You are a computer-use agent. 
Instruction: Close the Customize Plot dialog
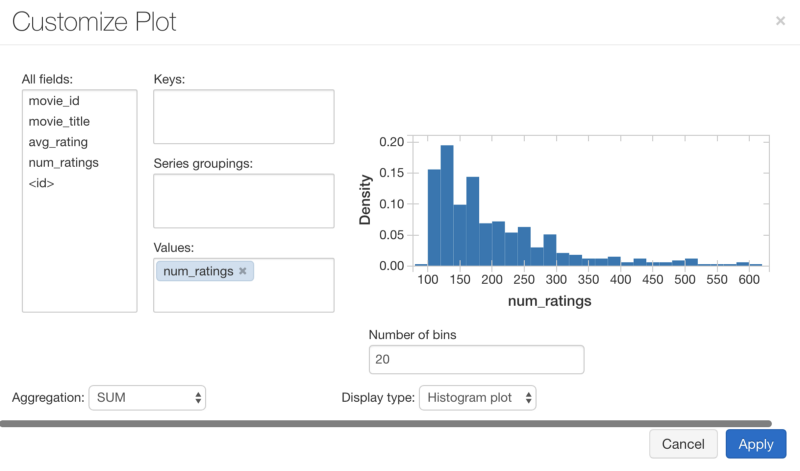coord(780,21)
